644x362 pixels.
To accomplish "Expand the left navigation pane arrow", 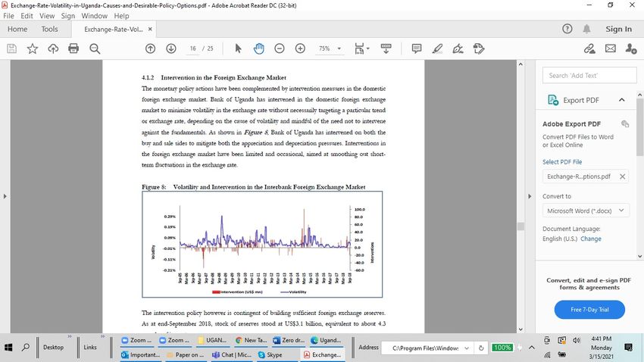I will [x=5, y=196].
